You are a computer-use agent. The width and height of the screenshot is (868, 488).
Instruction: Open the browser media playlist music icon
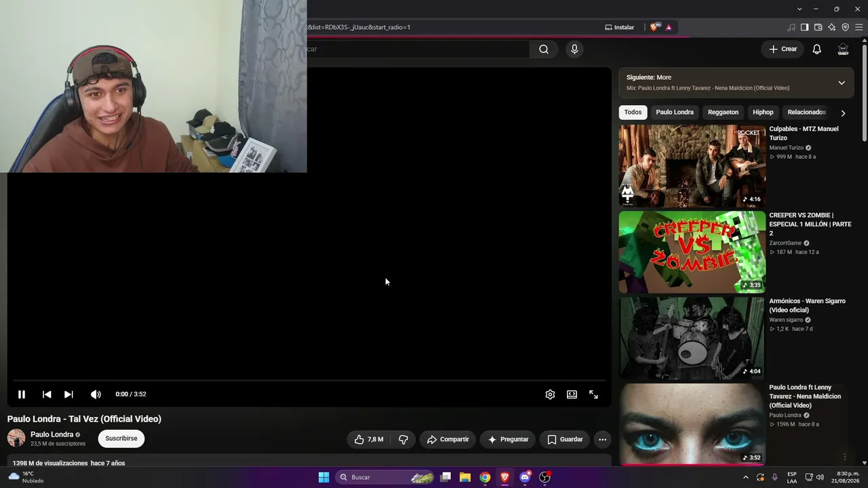click(x=791, y=27)
